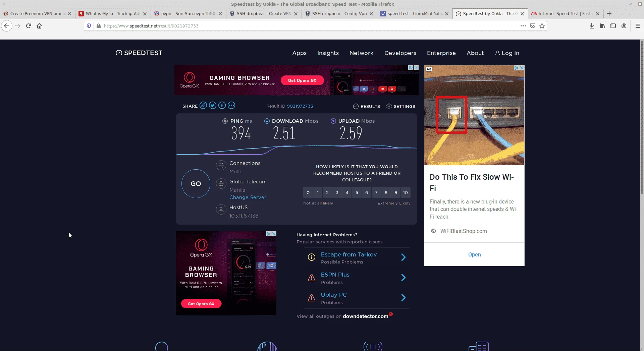Viewport: 644px width, 351px height.
Task: Close the 'Create Premium VPN' tab
Action: [69, 14]
